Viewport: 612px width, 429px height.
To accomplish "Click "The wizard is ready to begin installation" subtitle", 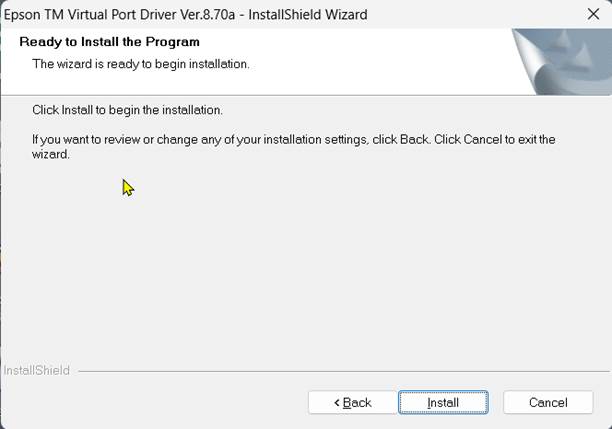I will (x=140, y=64).
